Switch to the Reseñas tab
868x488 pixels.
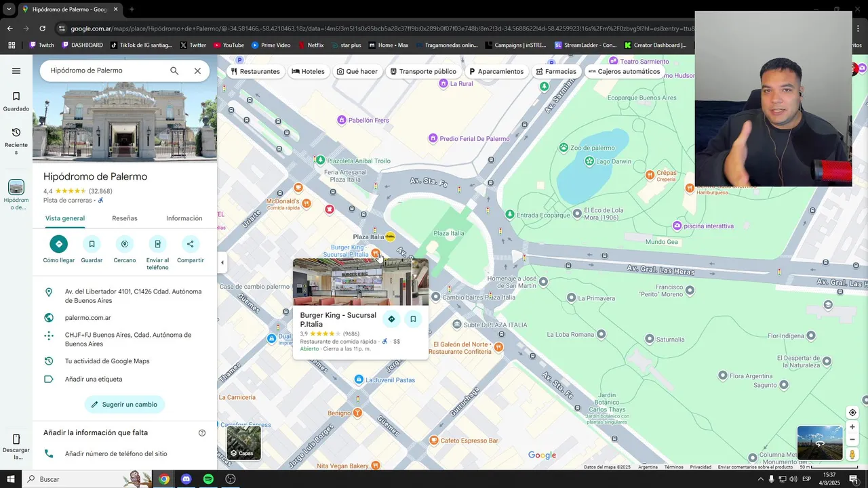125,218
